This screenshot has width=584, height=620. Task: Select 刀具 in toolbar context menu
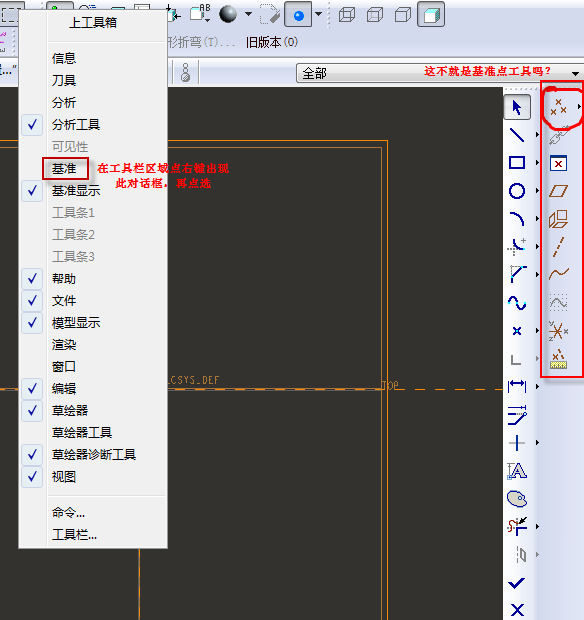click(x=64, y=81)
